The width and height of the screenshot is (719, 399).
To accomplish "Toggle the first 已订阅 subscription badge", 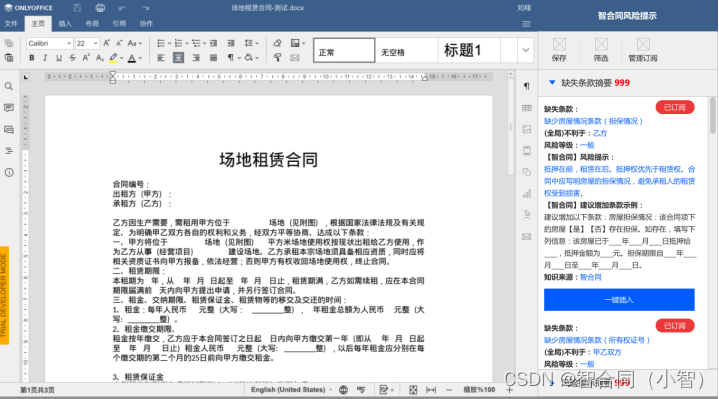I will (x=675, y=107).
